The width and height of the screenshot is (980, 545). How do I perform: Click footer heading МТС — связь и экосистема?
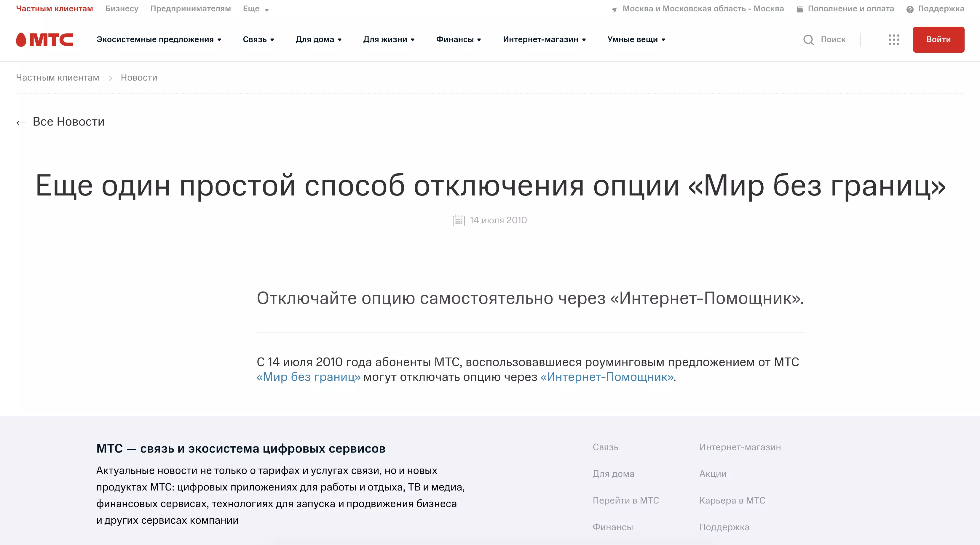coord(241,448)
